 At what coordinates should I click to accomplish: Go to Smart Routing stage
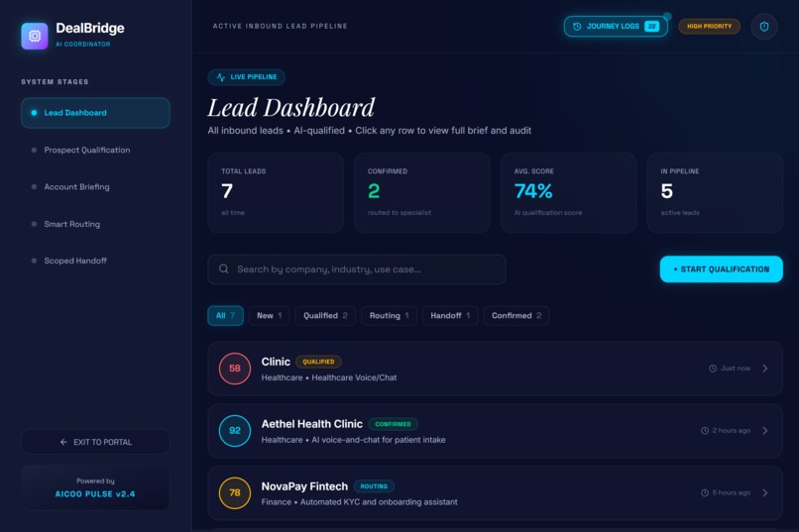95,224
